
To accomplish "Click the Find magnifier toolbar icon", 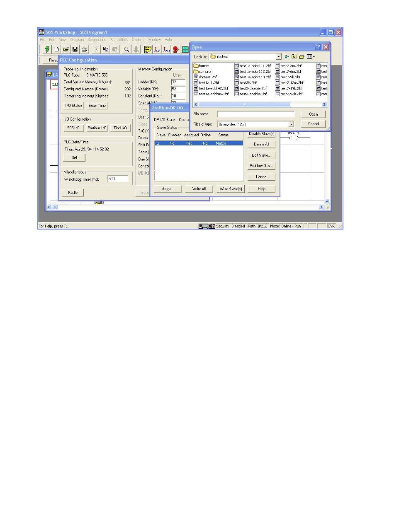I will click(x=127, y=49).
